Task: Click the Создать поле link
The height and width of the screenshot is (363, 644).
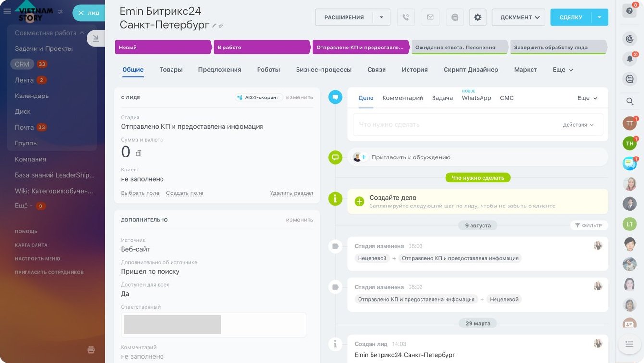Action: (185, 193)
